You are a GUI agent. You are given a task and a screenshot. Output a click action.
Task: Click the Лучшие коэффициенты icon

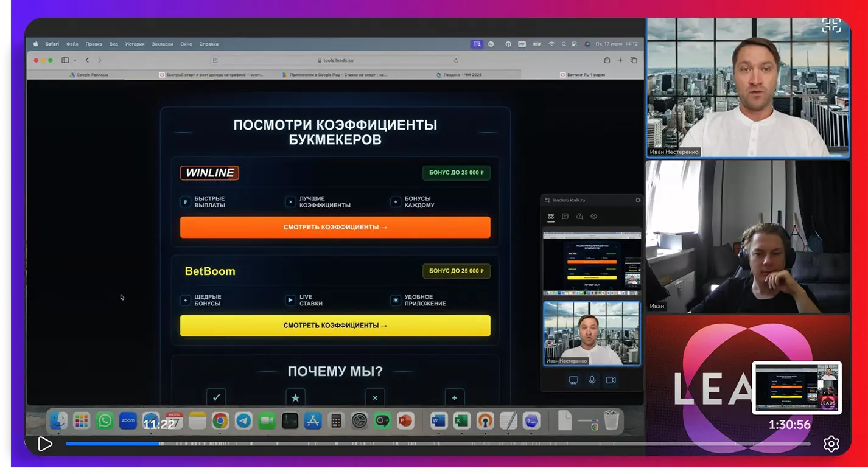pyautogui.click(x=290, y=202)
